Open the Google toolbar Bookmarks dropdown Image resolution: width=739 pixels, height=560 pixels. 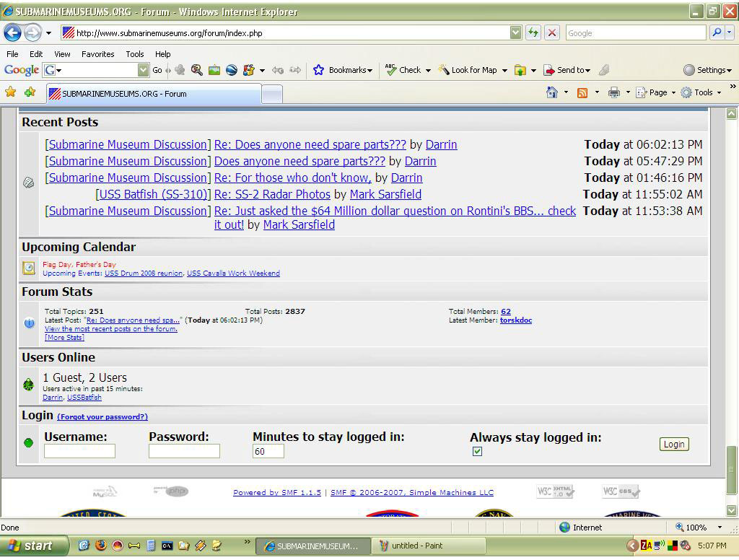[344, 70]
